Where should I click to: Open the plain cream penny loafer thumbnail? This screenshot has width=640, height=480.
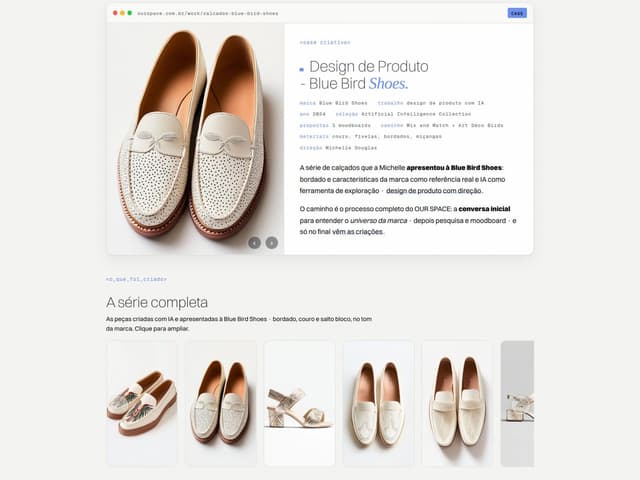[x=458, y=403]
